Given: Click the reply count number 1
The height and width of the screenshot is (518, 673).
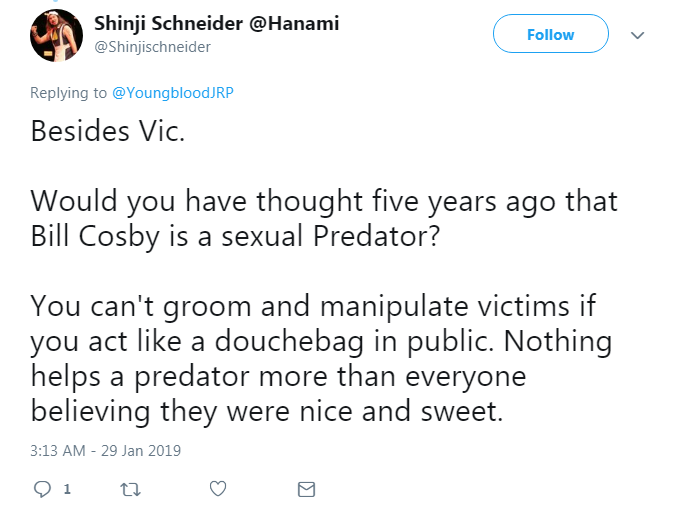Looking at the screenshot, I should [x=67, y=489].
